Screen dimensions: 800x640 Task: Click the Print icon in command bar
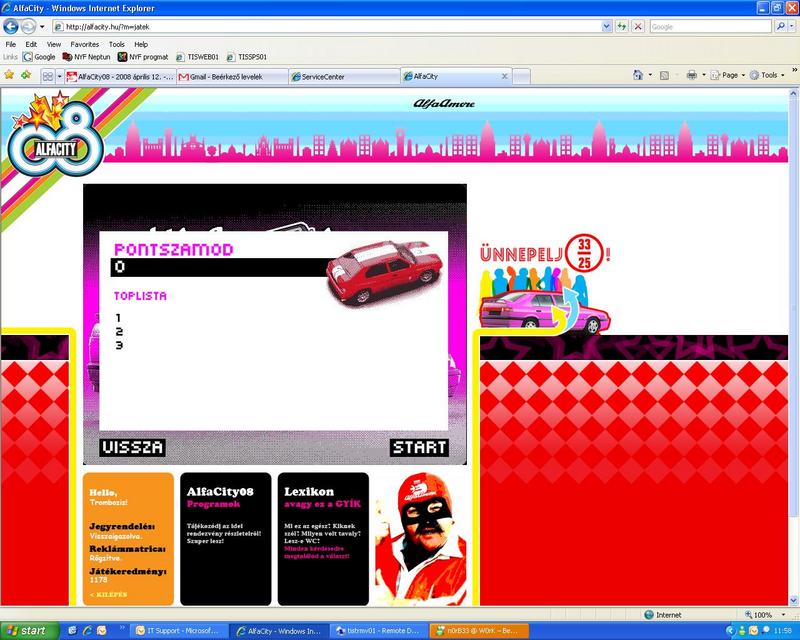pyautogui.click(x=691, y=76)
